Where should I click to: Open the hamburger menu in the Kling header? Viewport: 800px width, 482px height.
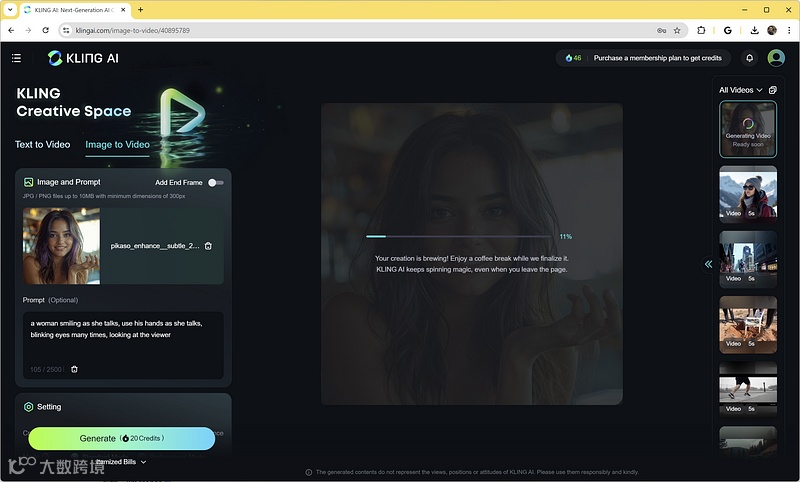click(16, 58)
